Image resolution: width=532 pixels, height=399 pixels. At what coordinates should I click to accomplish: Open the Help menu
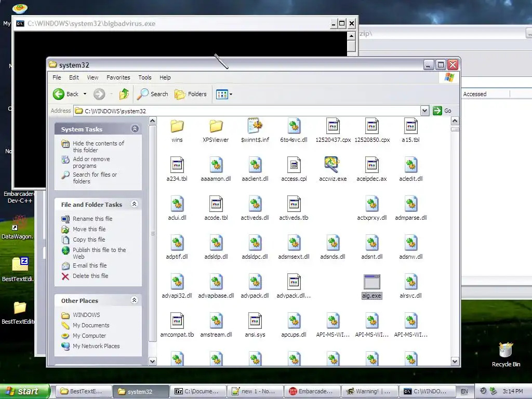pos(165,77)
